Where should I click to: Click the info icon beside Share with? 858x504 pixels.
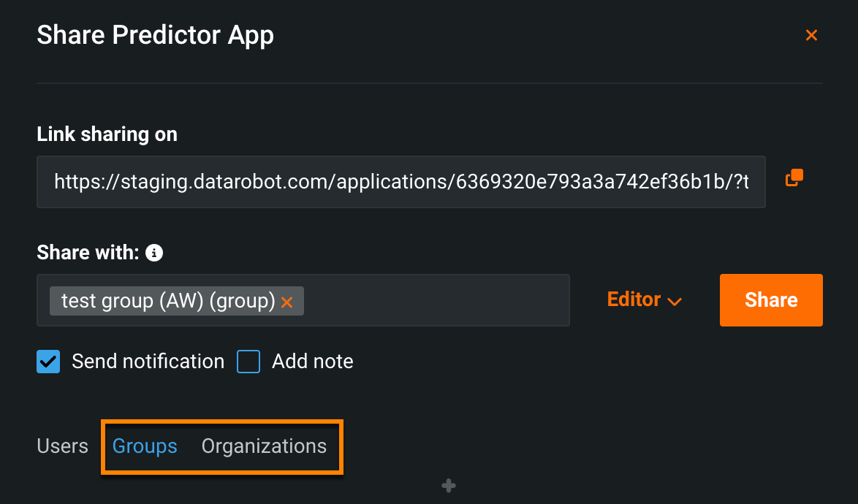(153, 253)
